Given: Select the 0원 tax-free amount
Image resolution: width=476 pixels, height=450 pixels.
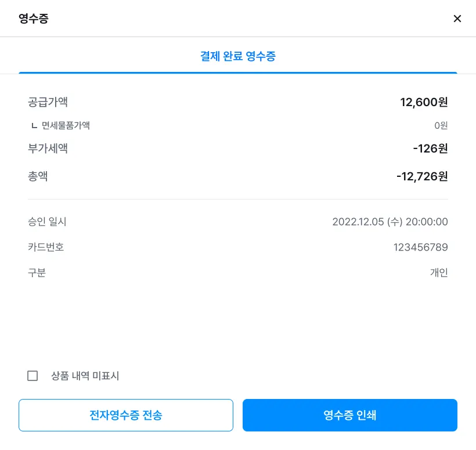Looking at the screenshot, I should click(441, 125).
